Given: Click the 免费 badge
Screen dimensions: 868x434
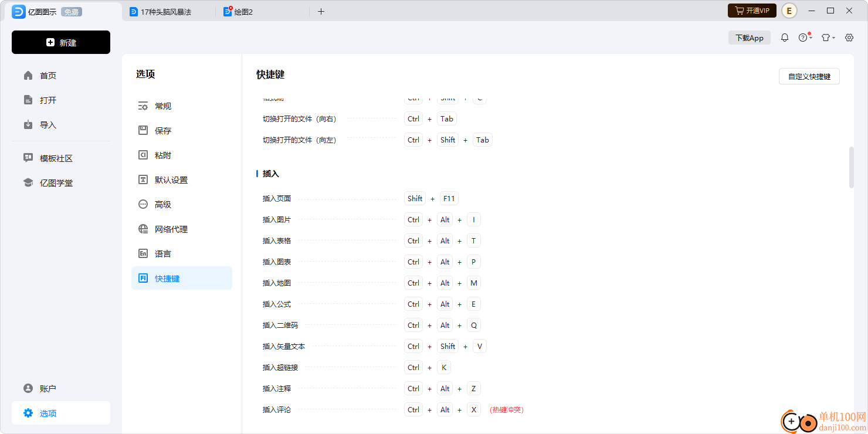Looking at the screenshot, I should pyautogui.click(x=71, y=12).
